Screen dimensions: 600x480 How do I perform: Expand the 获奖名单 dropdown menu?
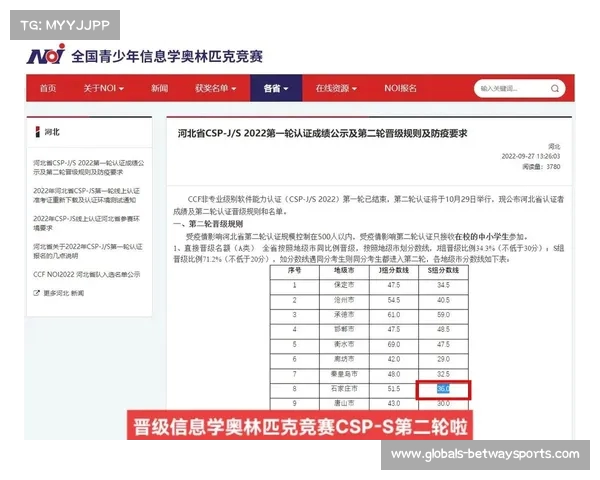click(x=215, y=88)
